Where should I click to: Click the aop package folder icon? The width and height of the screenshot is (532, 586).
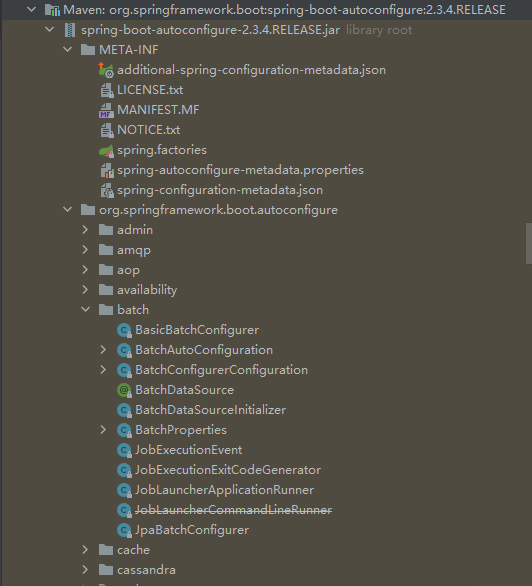106,269
